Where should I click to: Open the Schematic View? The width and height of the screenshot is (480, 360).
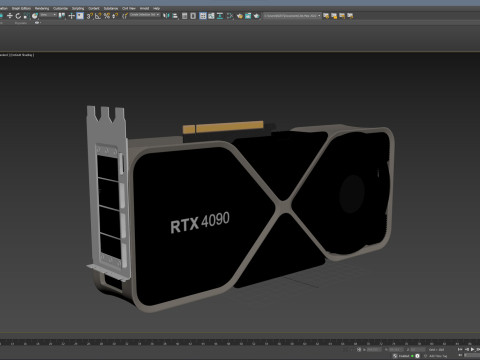tap(220, 16)
